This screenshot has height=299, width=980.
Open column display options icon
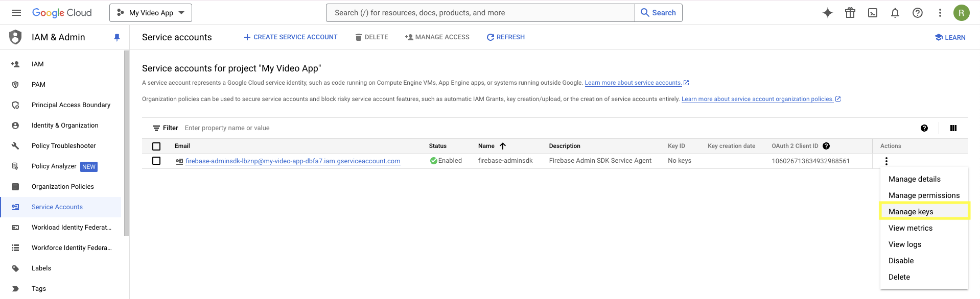[x=953, y=128]
